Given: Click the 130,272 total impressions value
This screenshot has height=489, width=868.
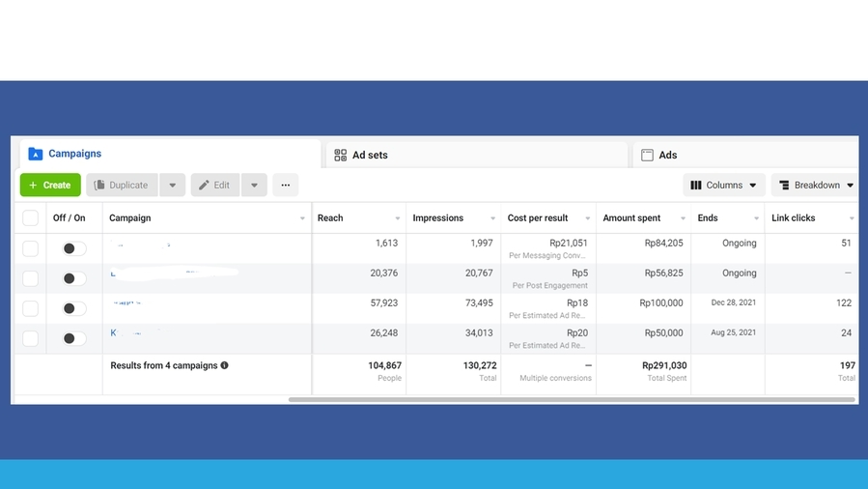Looking at the screenshot, I should 480,365.
